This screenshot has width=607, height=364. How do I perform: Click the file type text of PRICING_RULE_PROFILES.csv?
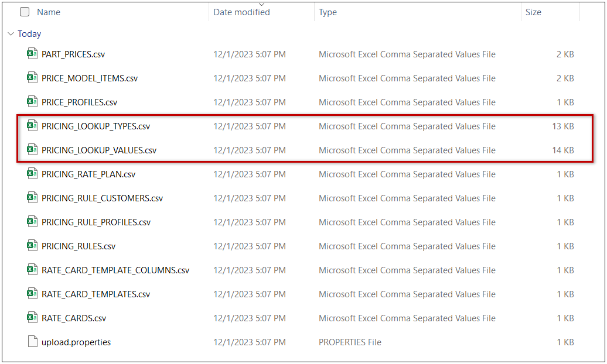[x=407, y=222]
